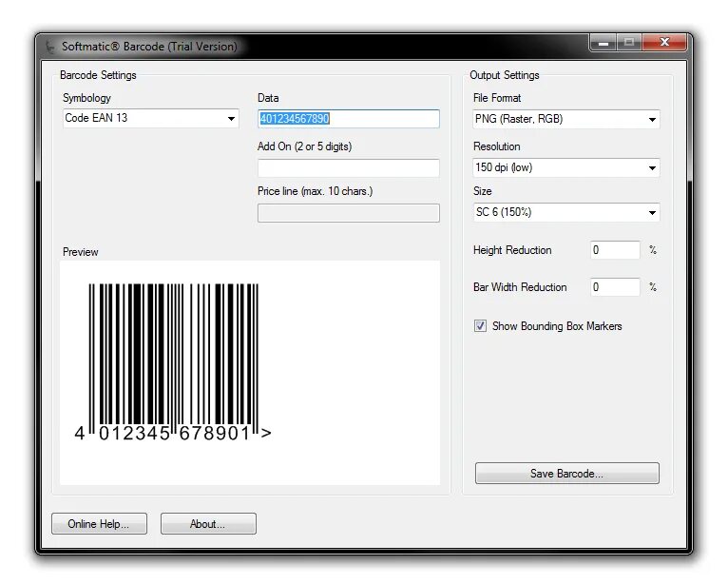Click the Price line text field
Viewport: 728px width, 584px height.
[348, 213]
